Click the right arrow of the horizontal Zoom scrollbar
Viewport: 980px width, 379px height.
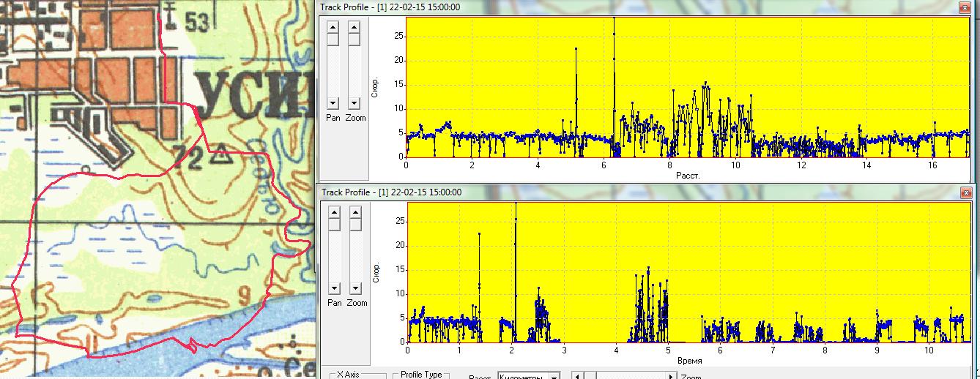(672, 376)
